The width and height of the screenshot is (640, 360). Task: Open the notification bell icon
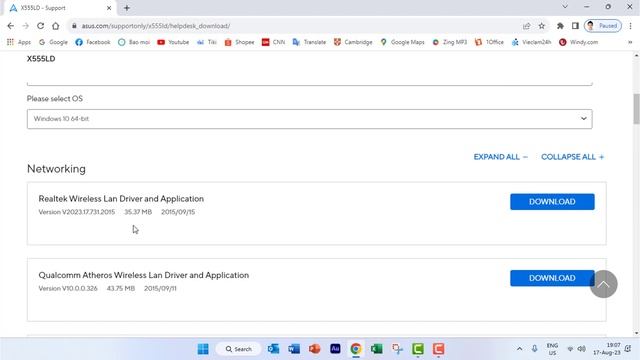point(628,349)
